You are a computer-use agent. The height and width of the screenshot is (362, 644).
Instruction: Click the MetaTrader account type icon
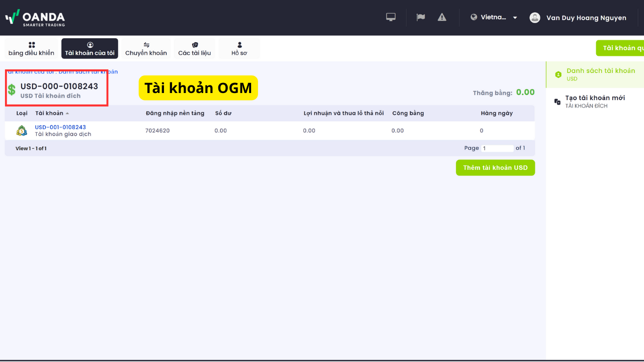coord(22,131)
